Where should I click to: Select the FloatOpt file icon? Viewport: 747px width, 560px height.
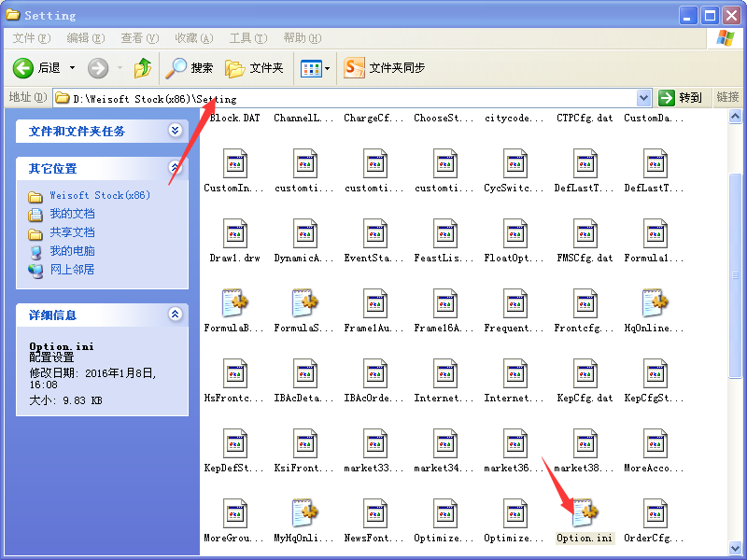coord(514,233)
